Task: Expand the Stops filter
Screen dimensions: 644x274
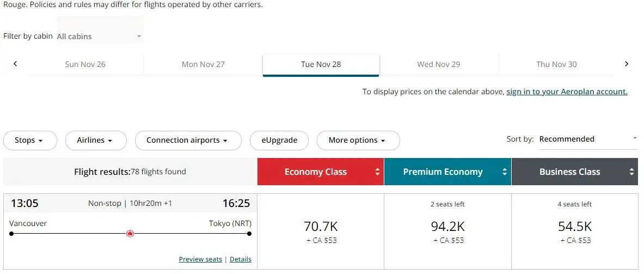Action: (x=30, y=141)
